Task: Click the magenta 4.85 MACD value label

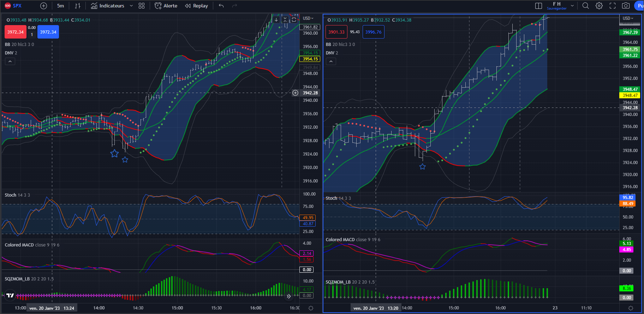Action: click(x=627, y=250)
